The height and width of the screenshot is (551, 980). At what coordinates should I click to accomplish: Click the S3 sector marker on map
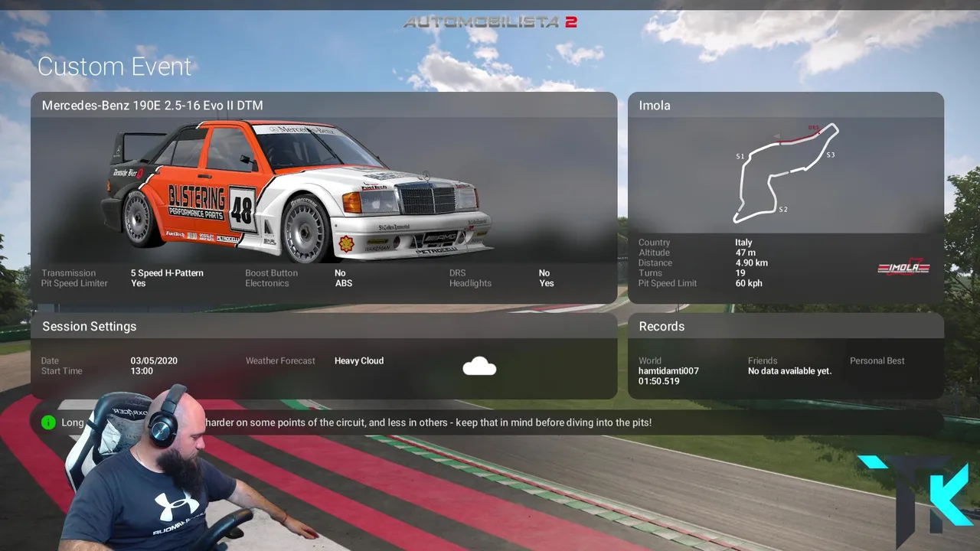(x=831, y=155)
